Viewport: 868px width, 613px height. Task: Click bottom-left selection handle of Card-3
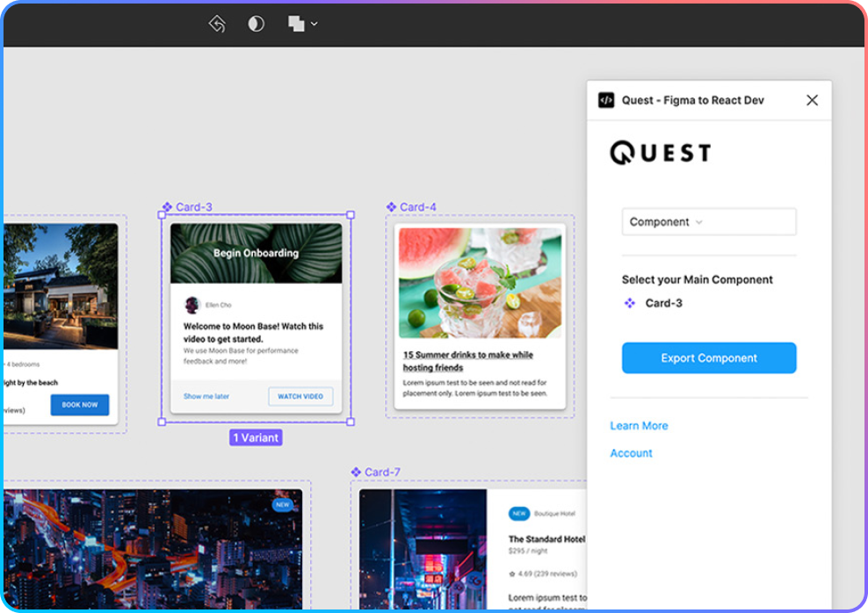[162, 422]
